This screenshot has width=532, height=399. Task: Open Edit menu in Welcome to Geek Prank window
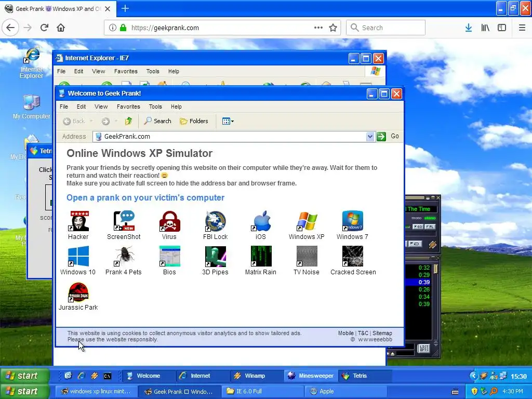tap(81, 107)
